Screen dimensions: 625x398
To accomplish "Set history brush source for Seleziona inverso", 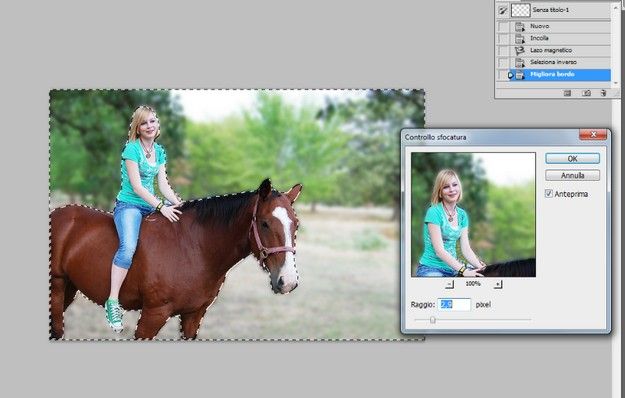I will (x=503, y=63).
